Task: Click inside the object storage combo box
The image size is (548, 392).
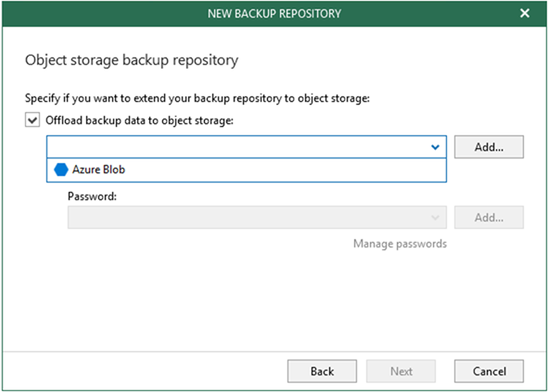Action: pos(247,146)
